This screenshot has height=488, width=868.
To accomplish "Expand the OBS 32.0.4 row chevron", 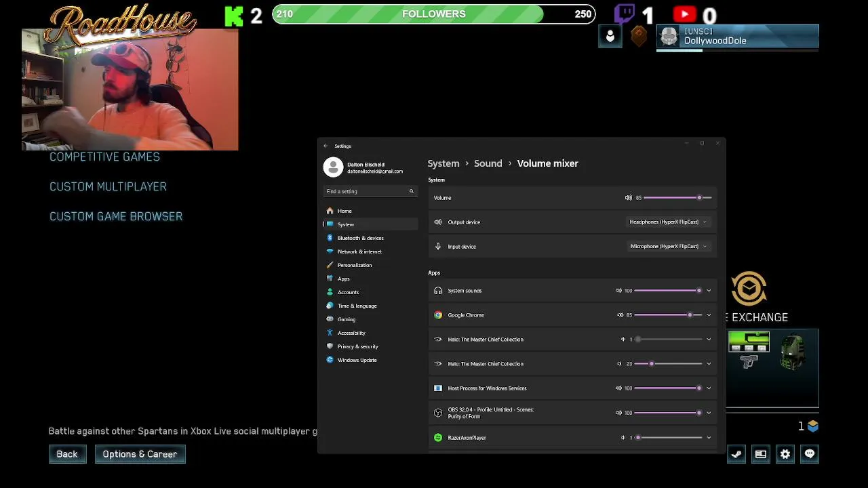I will [x=709, y=413].
